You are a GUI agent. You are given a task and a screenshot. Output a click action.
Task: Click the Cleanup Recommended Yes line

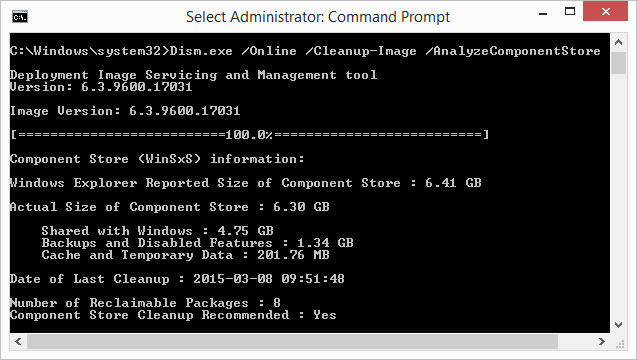point(173,315)
